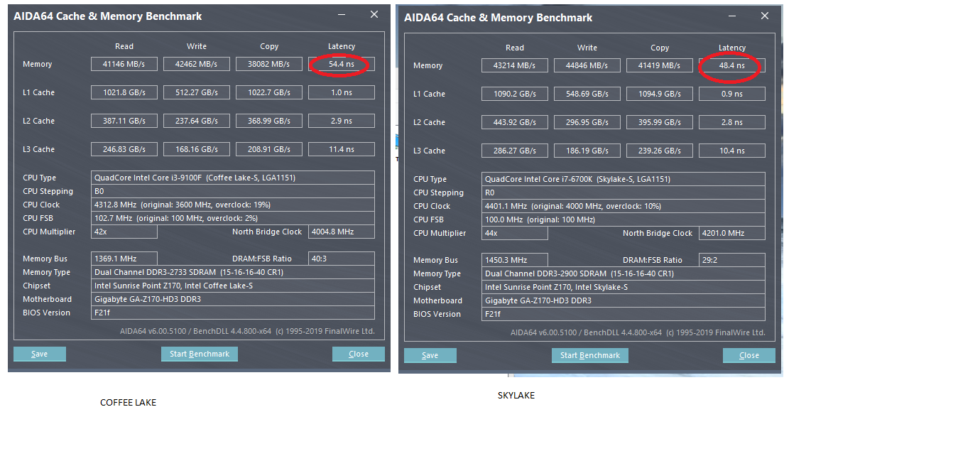Click Memory Type DDR3-2900 field
The height and width of the screenshot is (461, 980).
coord(624,273)
